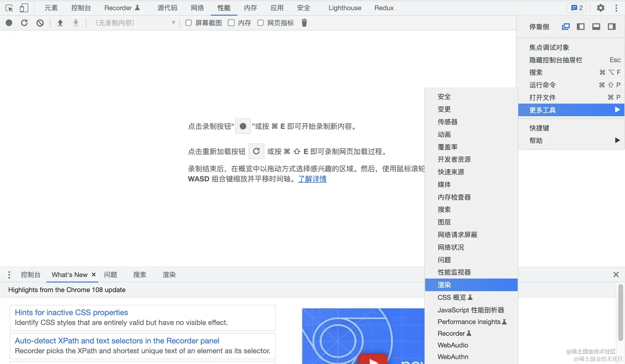Screen dimensions: 625x364
Task: Save the profile using the download icon
Action: pos(76,22)
